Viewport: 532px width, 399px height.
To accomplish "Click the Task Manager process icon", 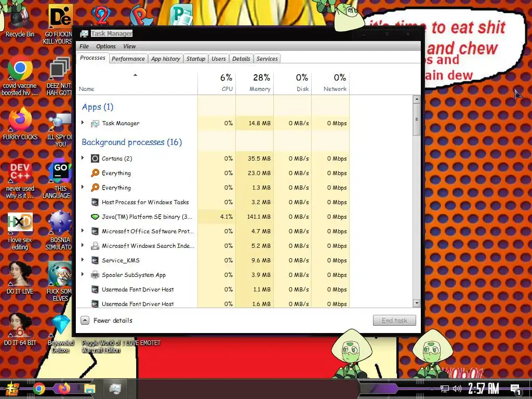I will coord(95,124).
